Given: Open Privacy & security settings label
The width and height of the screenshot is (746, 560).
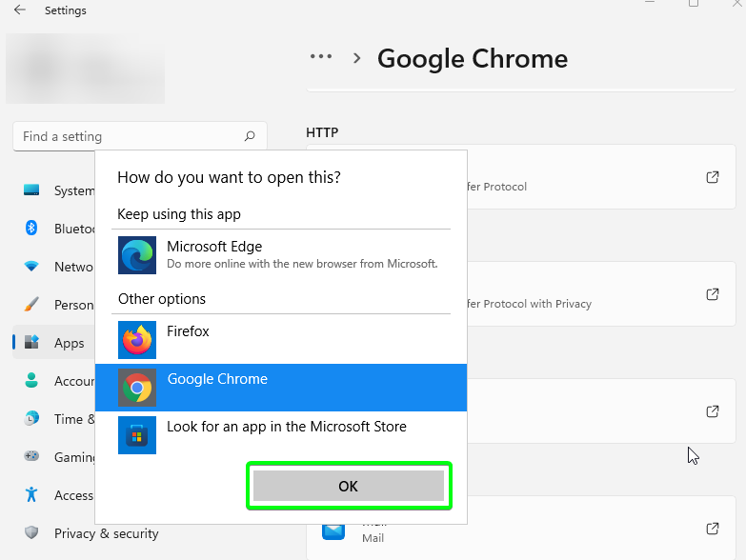Looking at the screenshot, I should point(106,533).
